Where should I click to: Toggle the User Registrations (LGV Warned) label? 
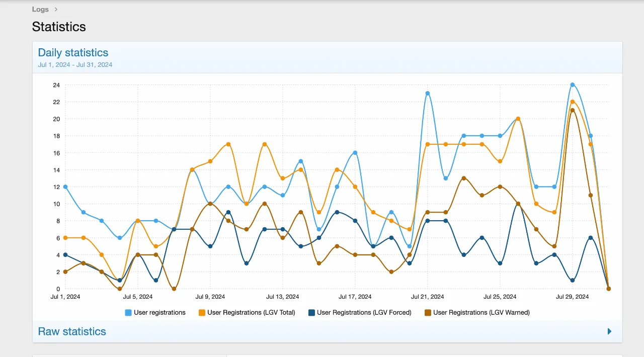click(x=481, y=313)
